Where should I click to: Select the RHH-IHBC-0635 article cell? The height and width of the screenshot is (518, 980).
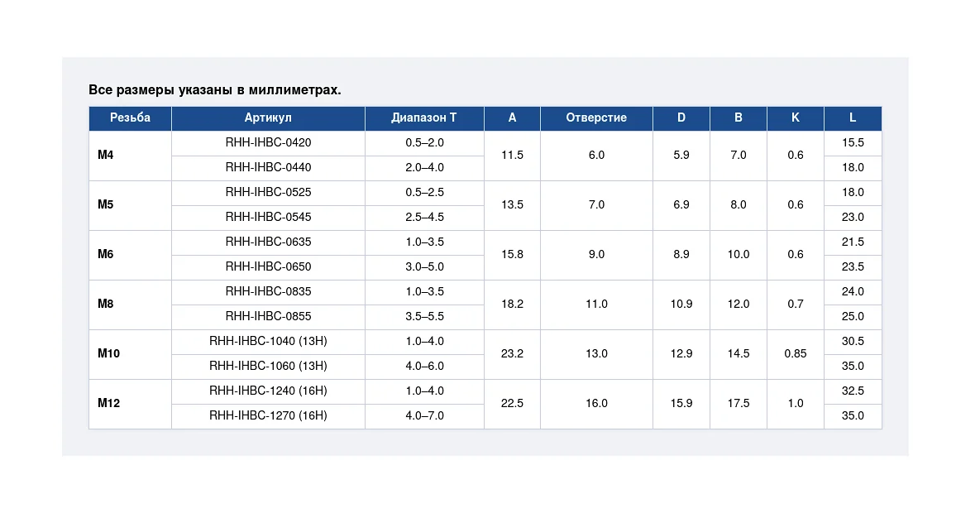coord(268,242)
